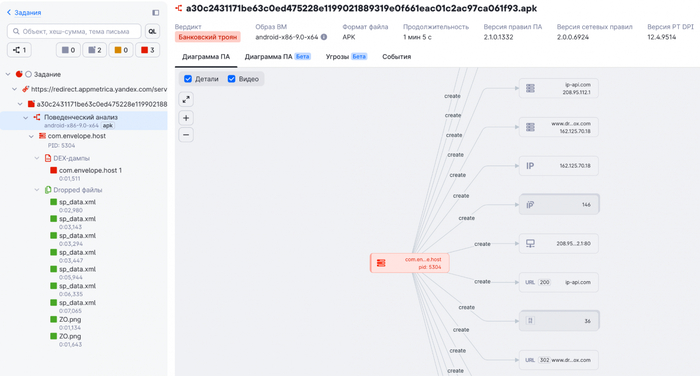Select the red com.en...e.host pid 5304 node
Viewport: 700px width, 376px height.
(x=410, y=263)
